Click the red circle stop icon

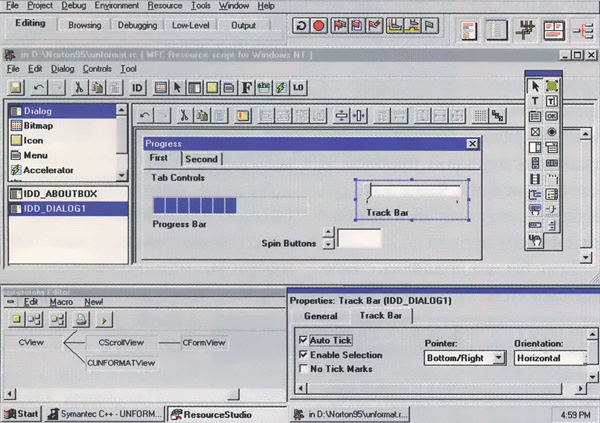320,27
